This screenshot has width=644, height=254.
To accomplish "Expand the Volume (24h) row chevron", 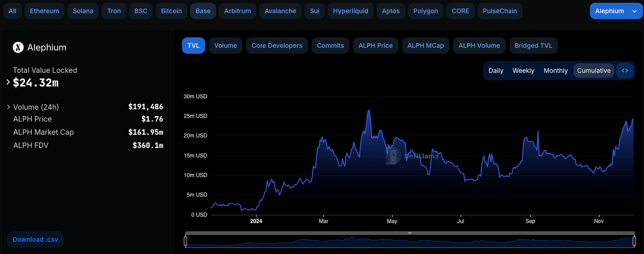I will click(9, 107).
